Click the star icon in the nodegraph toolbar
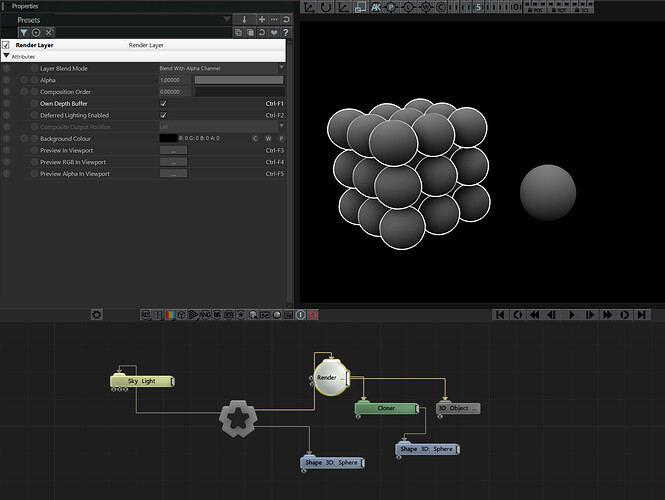The height and width of the screenshot is (500, 665). tap(241, 315)
